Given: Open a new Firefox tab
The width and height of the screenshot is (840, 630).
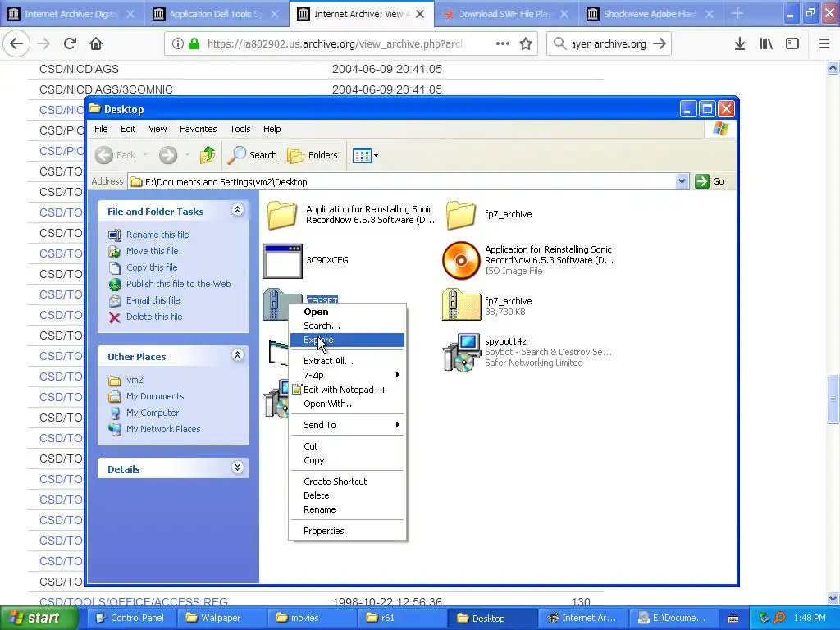Looking at the screenshot, I should (737, 14).
